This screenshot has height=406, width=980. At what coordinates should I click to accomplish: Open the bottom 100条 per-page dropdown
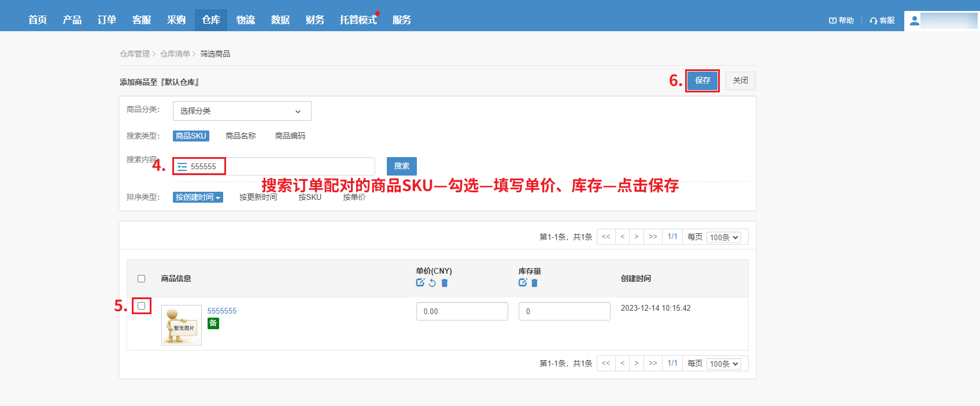pyautogui.click(x=724, y=364)
